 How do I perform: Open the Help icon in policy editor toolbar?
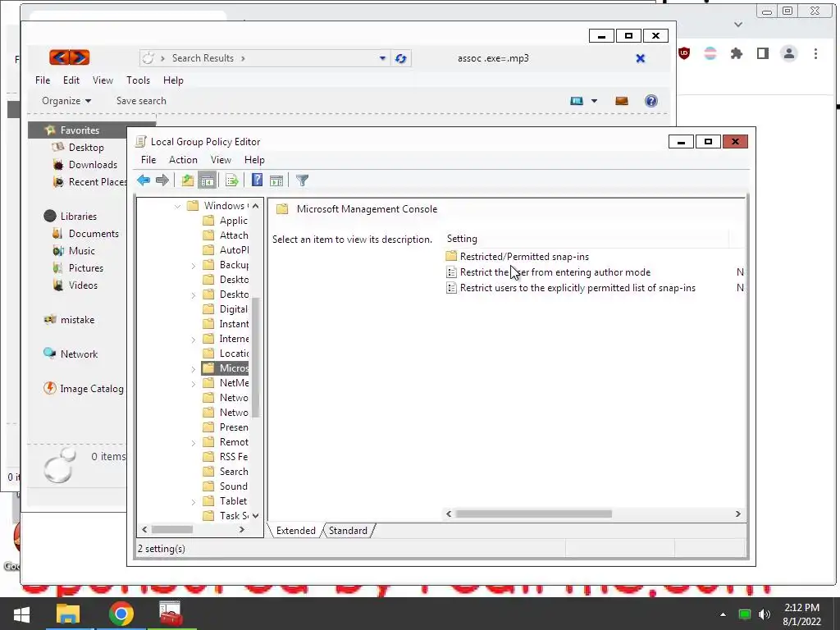pos(257,180)
